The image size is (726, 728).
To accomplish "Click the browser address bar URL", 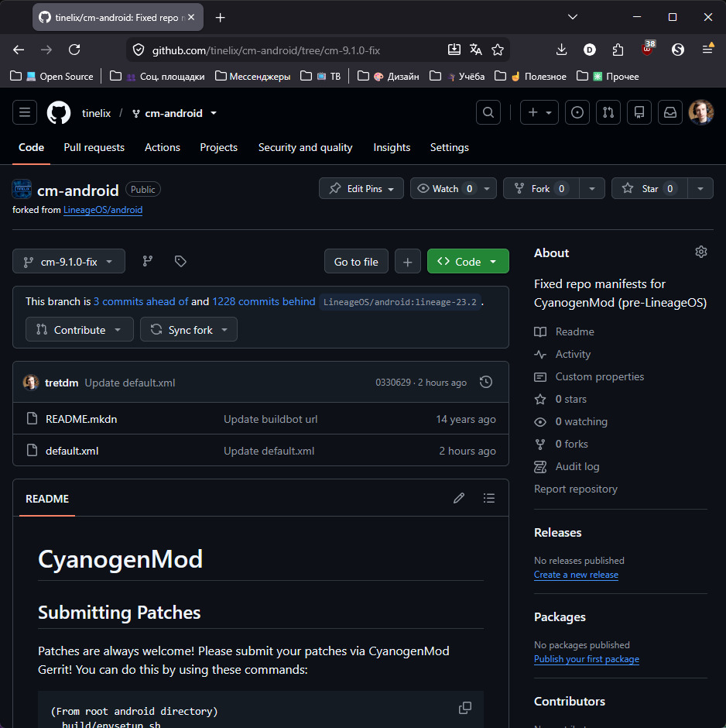I will [265, 50].
